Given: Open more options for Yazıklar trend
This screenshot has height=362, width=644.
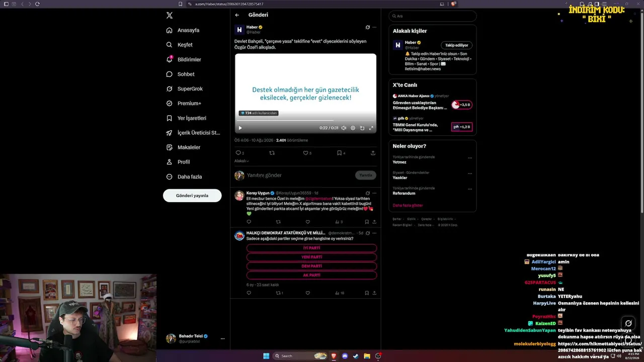Looking at the screenshot, I should tap(470, 173).
